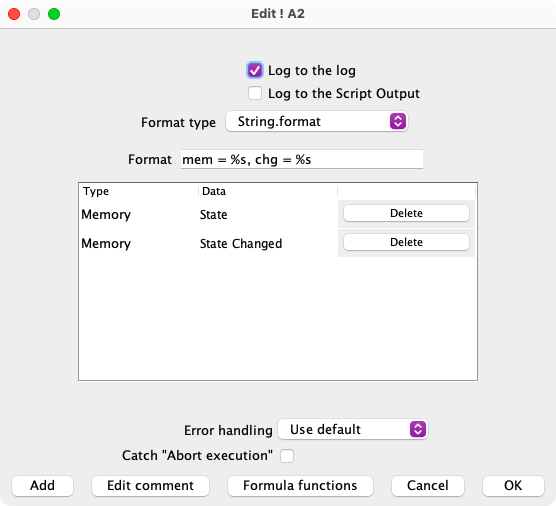Open the Format type dropdown

(317, 122)
